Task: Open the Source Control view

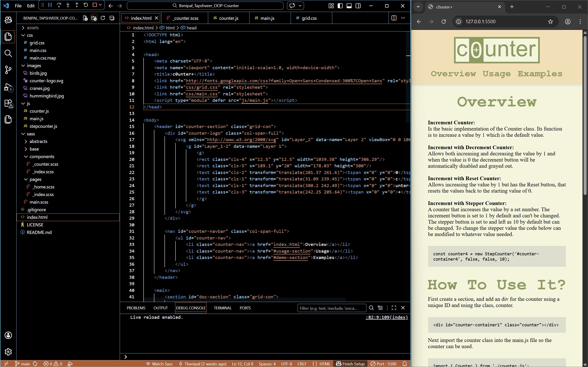Action: (x=8, y=70)
